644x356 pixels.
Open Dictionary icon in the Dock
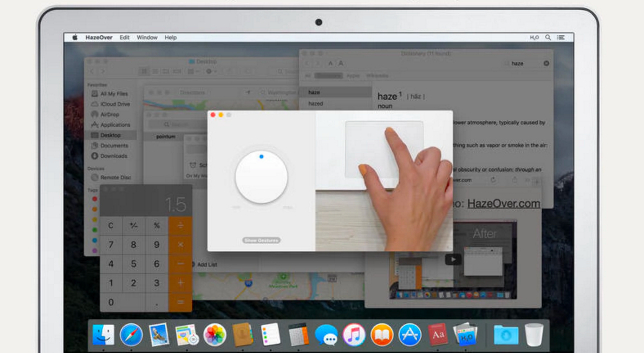point(438,335)
